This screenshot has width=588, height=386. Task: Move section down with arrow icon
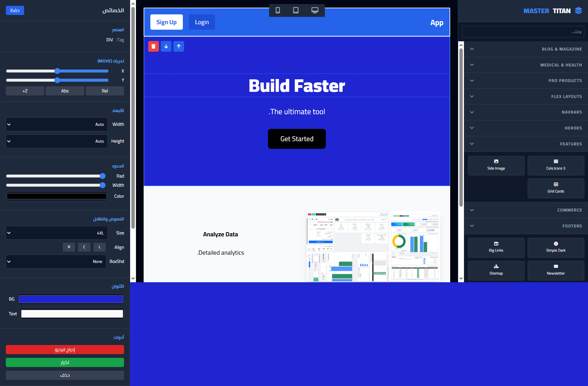coord(166,47)
